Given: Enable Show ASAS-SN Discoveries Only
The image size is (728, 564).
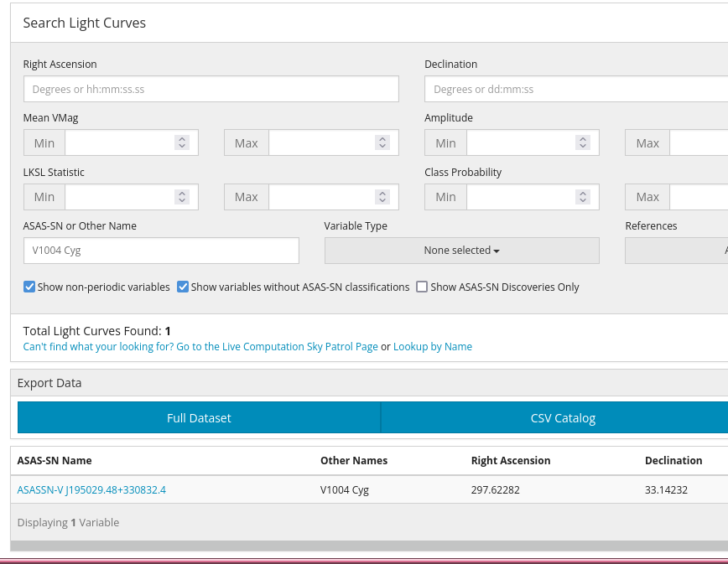Looking at the screenshot, I should pos(423,287).
